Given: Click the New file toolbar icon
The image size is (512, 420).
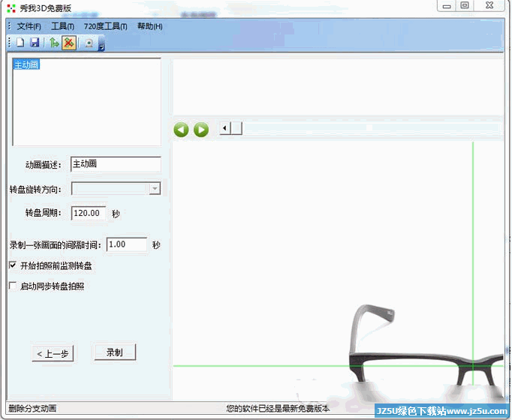Looking at the screenshot, I should point(21,43).
